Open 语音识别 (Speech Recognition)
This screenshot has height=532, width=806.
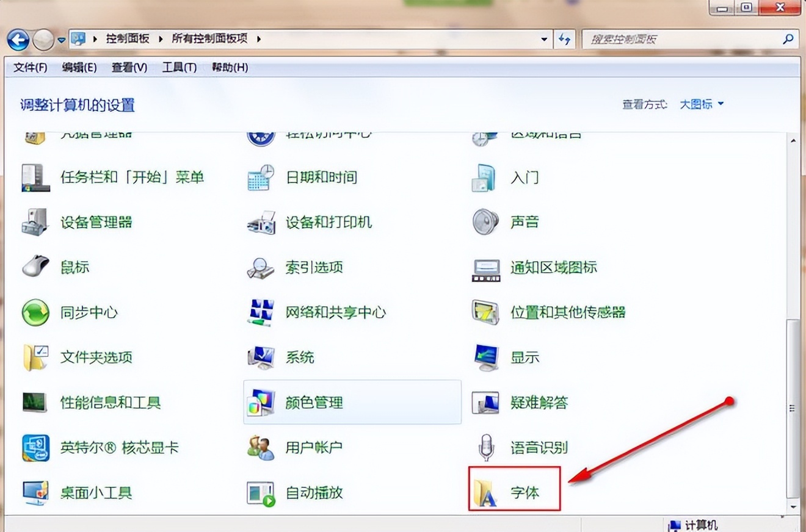[x=541, y=448]
